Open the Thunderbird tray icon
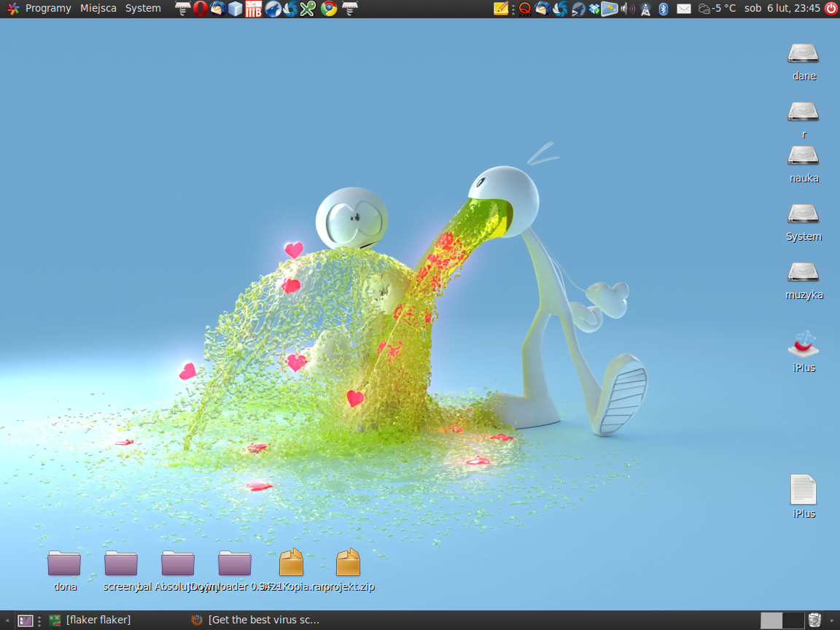Image resolution: width=840 pixels, height=630 pixels. [542, 9]
